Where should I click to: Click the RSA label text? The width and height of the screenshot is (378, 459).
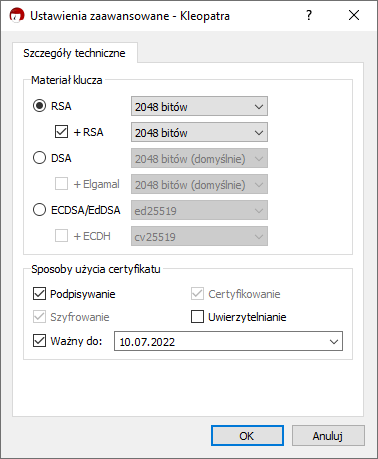point(61,106)
